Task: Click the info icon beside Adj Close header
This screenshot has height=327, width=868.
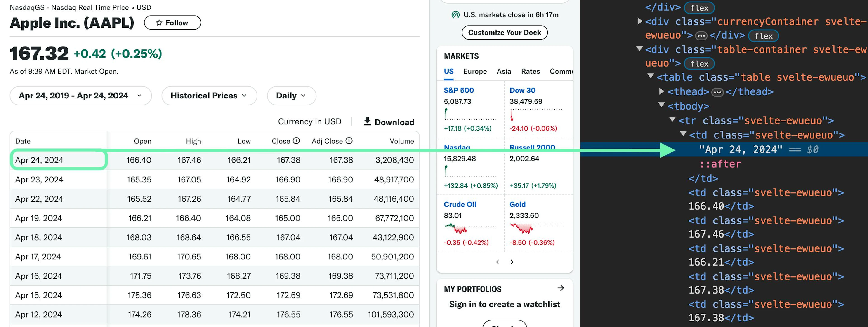Action: click(x=349, y=141)
